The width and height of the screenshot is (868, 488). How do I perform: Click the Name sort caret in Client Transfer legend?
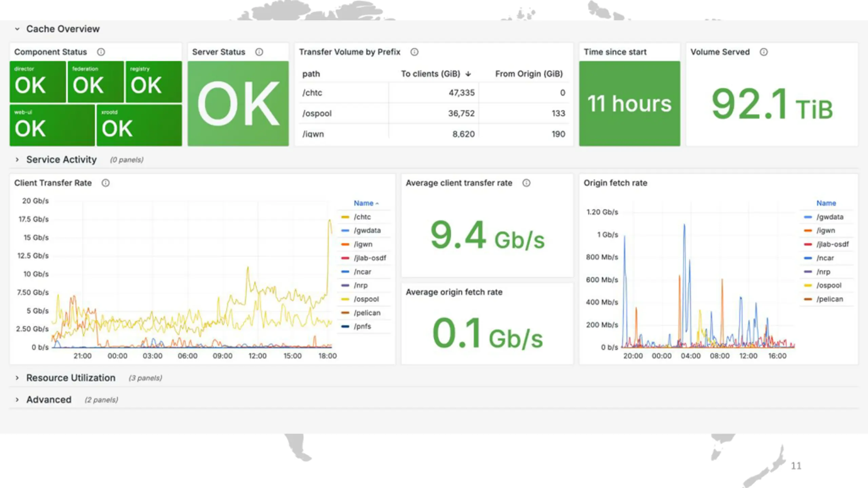click(x=377, y=203)
